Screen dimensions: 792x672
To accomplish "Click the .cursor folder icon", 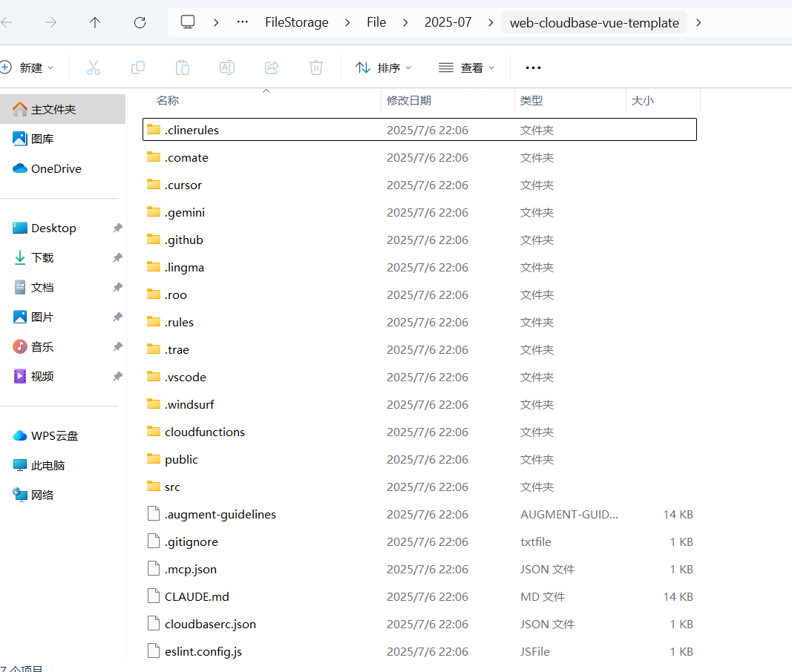I will click(154, 185).
